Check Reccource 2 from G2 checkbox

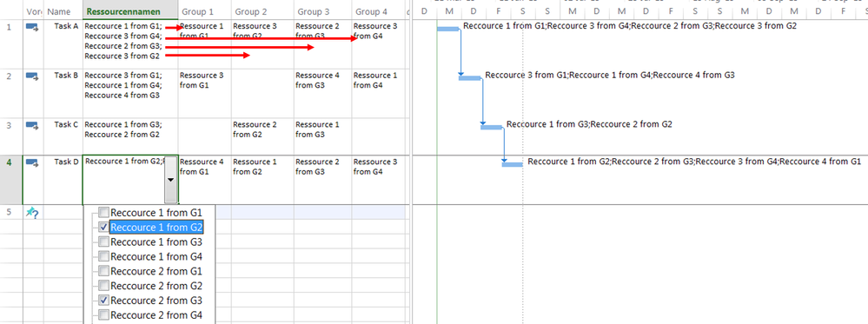pyautogui.click(x=103, y=286)
